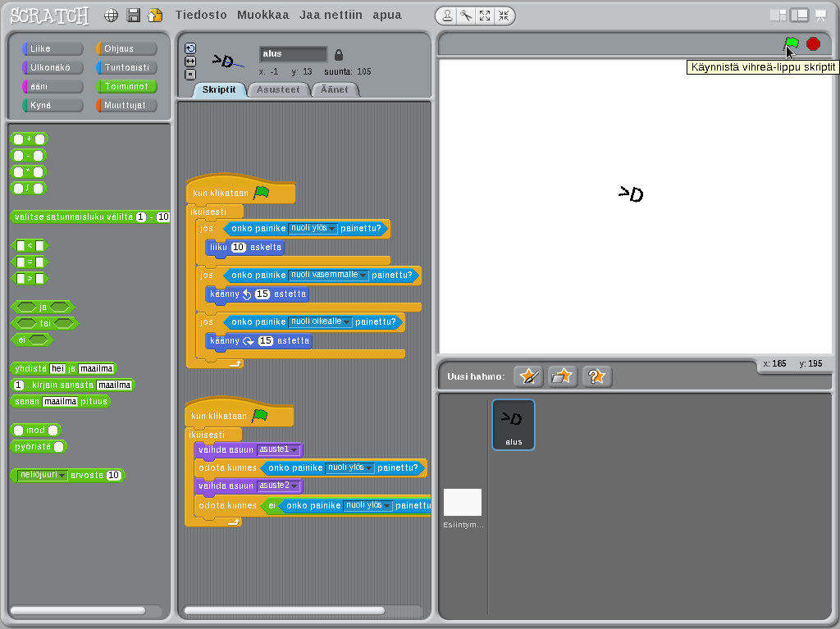This screenshot has width=840, height=629.
Task: Click the 'sanan maailma pituus' block
Action: [60, 401]
